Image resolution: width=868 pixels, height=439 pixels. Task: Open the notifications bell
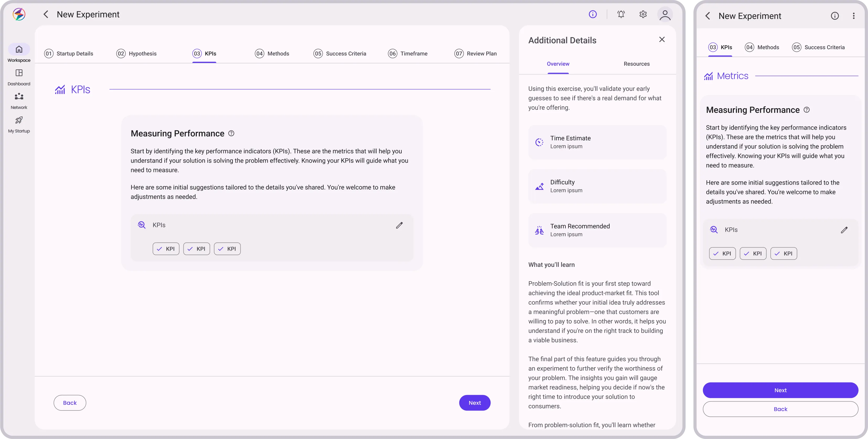(x=621, y=14)
